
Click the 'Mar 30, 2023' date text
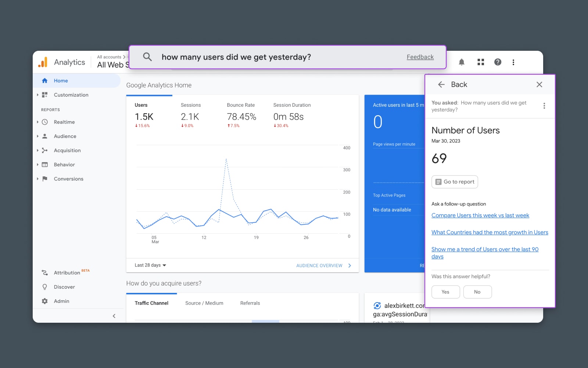(x=446, y=141)
